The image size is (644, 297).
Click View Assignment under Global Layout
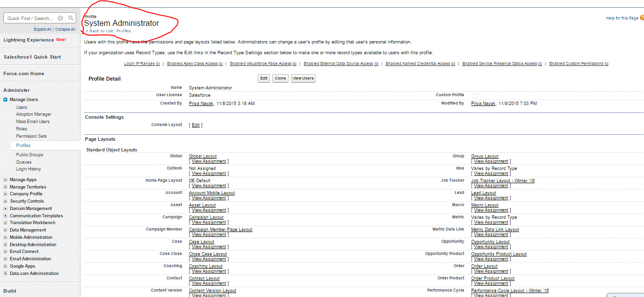click(x=209, y=161)
